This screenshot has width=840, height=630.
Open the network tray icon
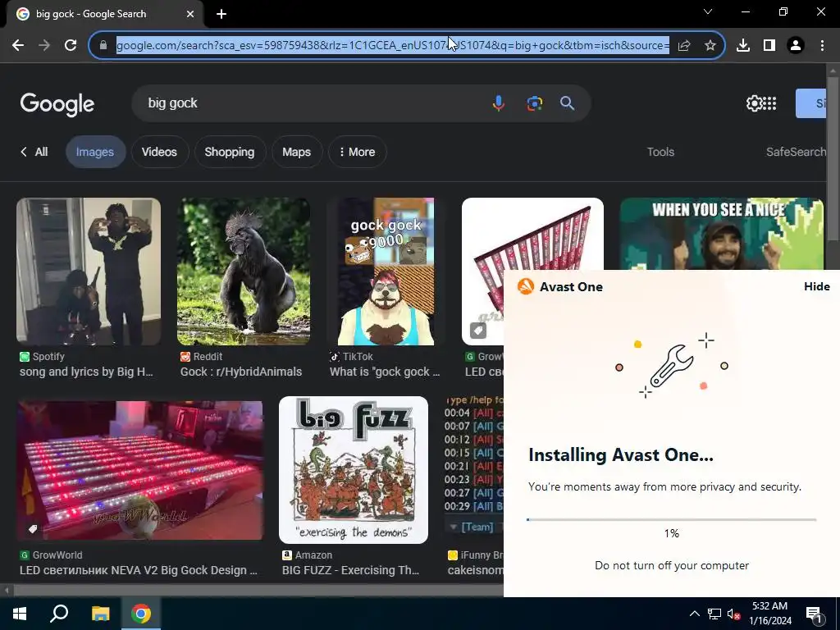point(714,614)
